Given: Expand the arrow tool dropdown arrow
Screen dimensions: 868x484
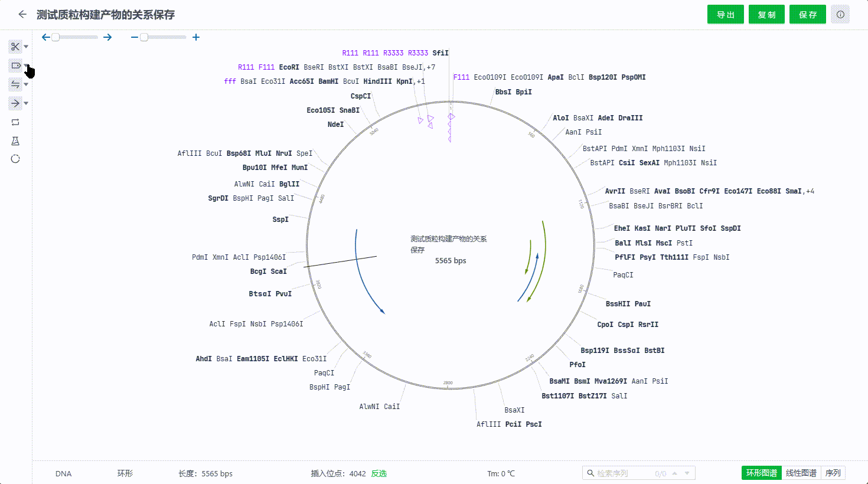Looking at the screenshot, I should click(26, 103).
